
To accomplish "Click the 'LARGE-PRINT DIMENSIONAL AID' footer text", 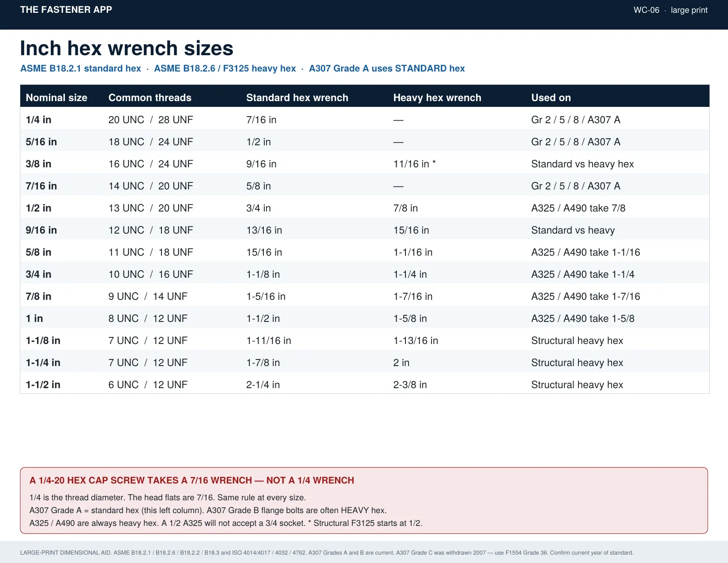I will coord(66,552).
